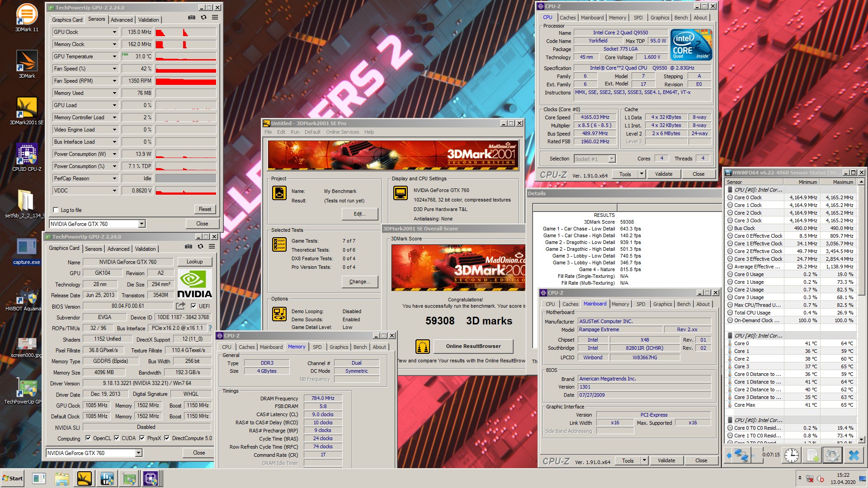
Task: Toggle the CUDA computing checkbox
Action: pyautogui.click(x=117, y=438)
